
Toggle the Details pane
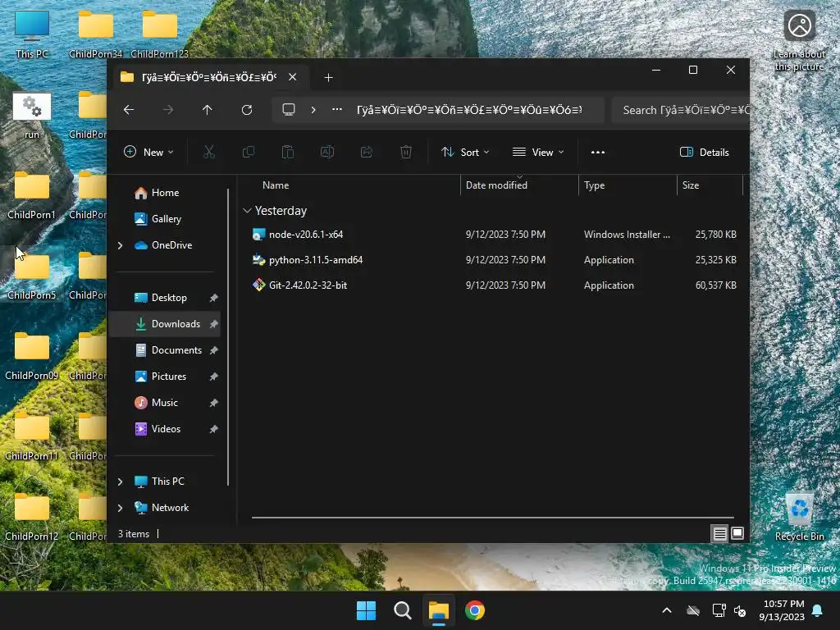(x=704, y=152)
